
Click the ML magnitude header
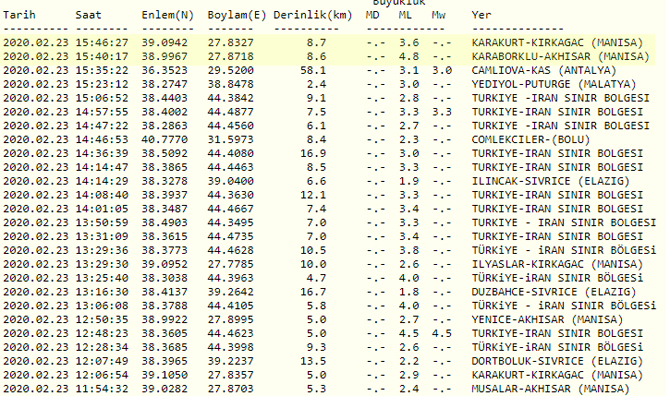pyautogui.click(x=405, y=15)
